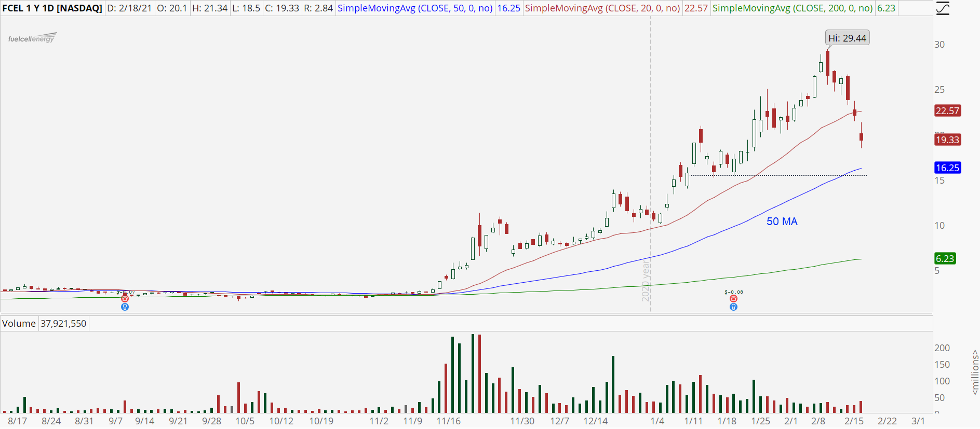980x429 pixels.
Task: Click the 1/4 date on the time axis
Action: pos(657,421)
